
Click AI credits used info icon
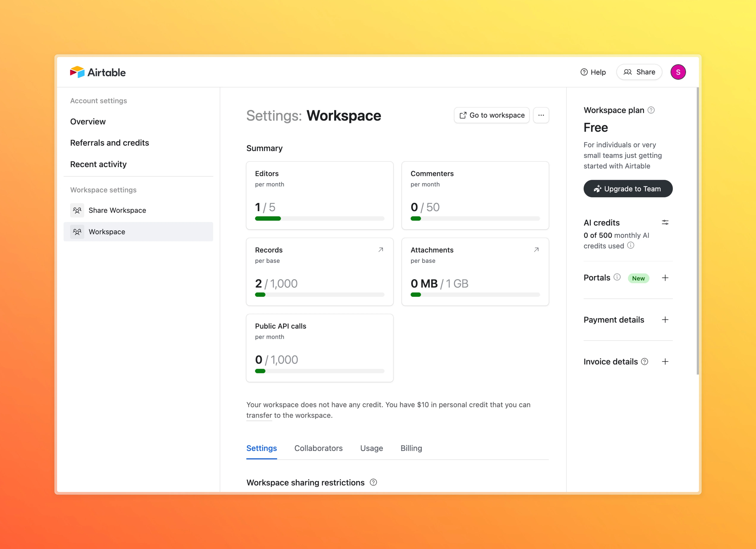631,246
